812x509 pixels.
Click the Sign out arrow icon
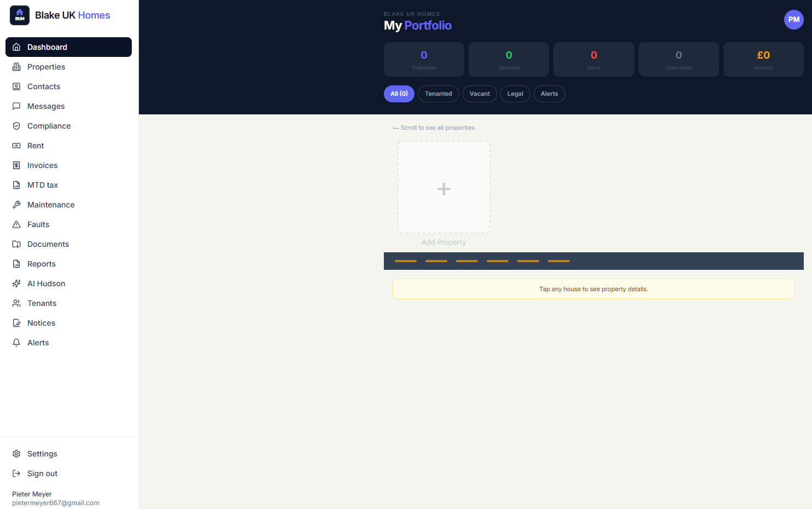[16, 473]
